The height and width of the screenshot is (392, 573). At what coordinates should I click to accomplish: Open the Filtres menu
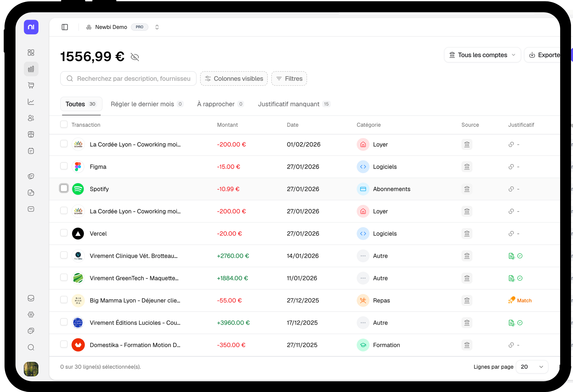point(289,79)
